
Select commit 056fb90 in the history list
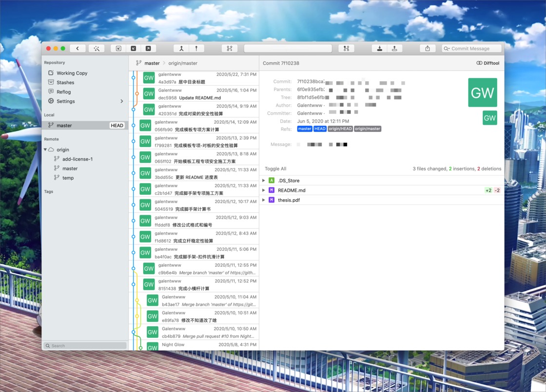[x=194, y=126]
